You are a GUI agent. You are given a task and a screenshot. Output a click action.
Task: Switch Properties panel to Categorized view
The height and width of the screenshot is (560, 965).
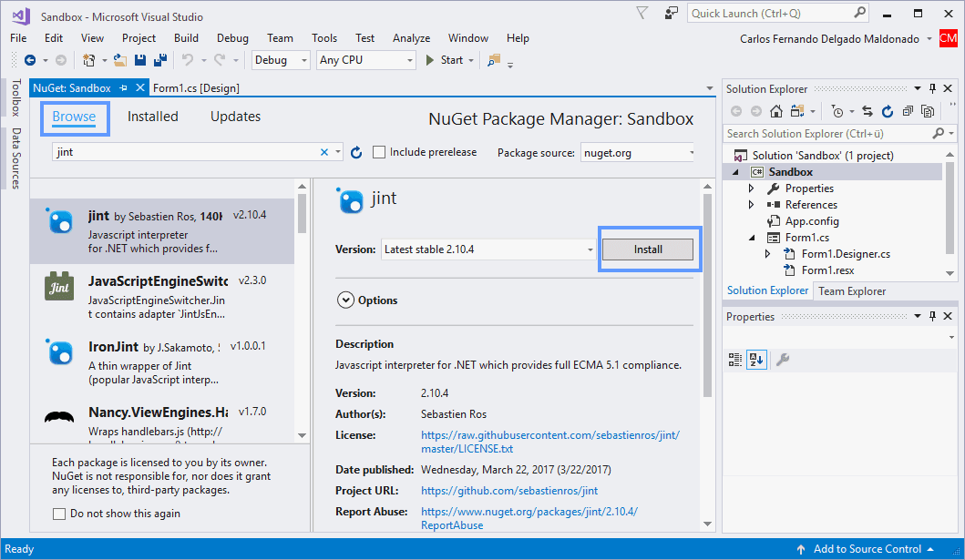735,360
